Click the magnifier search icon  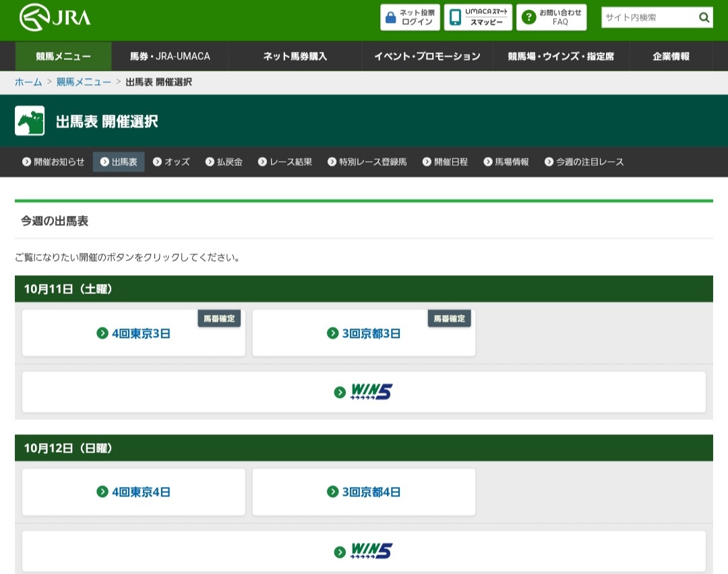click(704, 18)
